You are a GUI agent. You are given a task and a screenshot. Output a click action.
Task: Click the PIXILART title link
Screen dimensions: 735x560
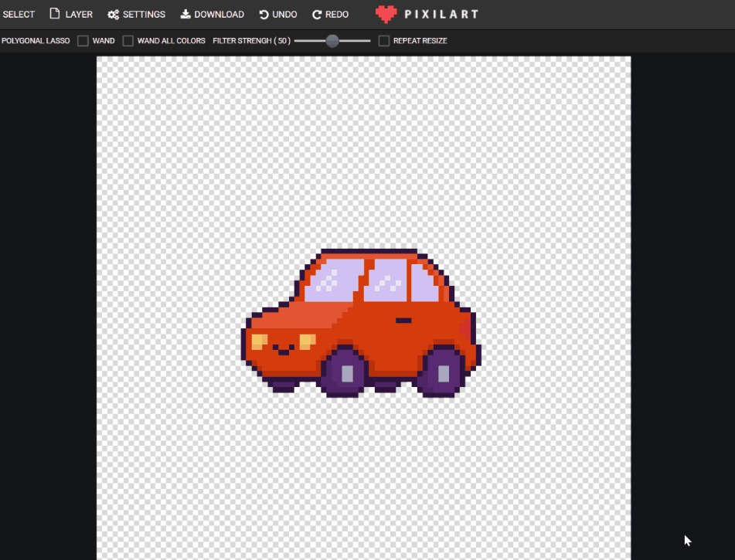[441, 15]
